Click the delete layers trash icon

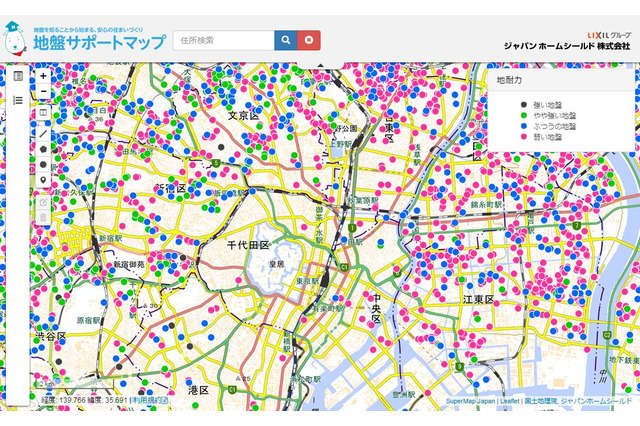click(x=43, y=217)
